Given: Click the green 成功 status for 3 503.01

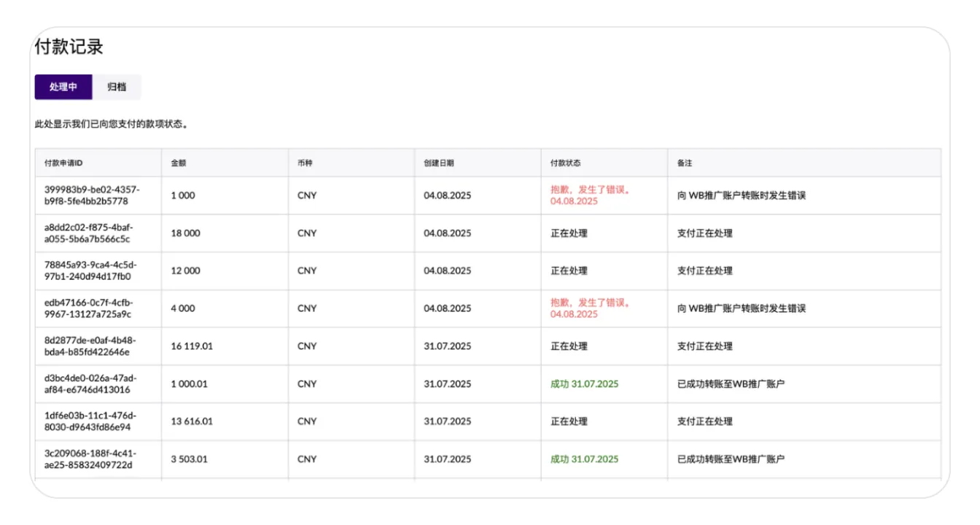Looking at the screenshot, I should click(584, 459).
